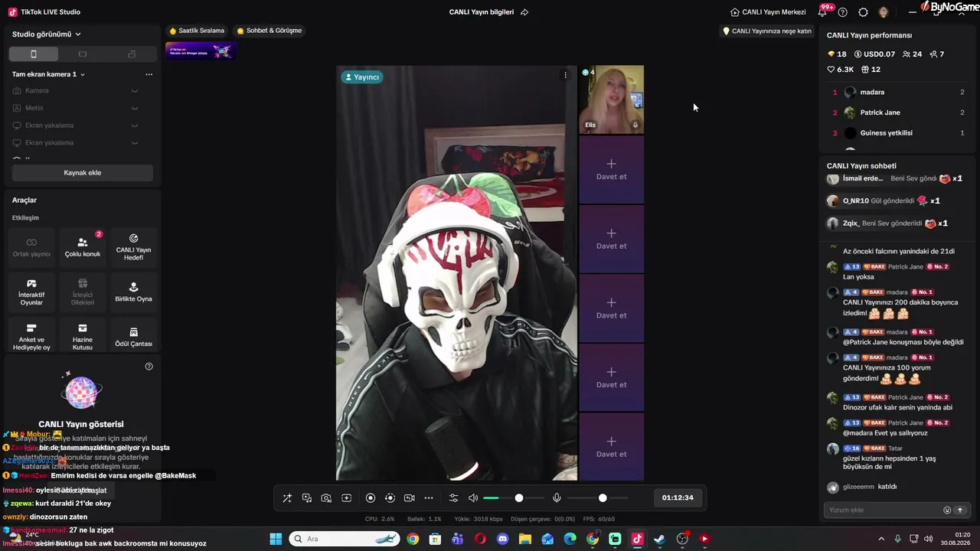Click the add clip plus toolbar icon
This screenshot has height=551, width=980.
[346, 498]
